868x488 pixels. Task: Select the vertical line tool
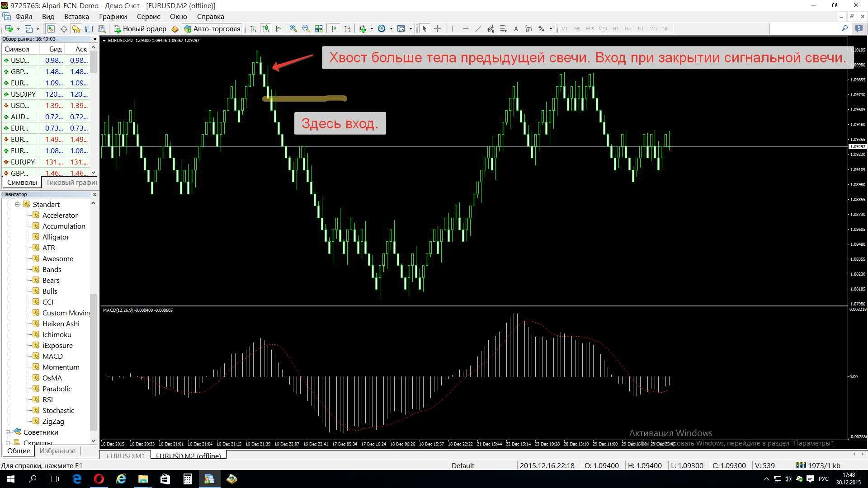coord(452,28)
